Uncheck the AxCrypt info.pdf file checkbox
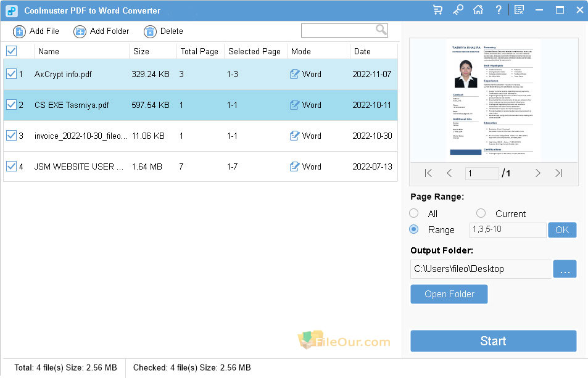 pos(11,74)
